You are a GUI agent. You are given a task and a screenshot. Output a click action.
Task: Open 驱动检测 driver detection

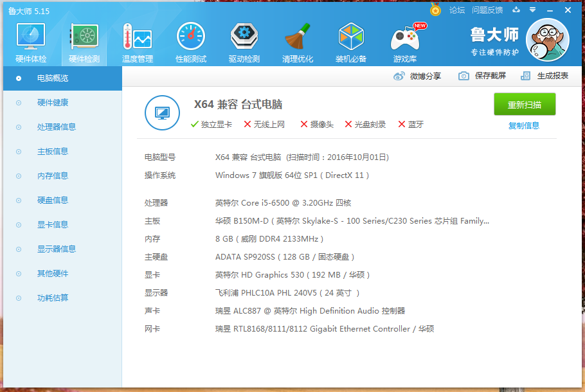[x=244, y=42]
